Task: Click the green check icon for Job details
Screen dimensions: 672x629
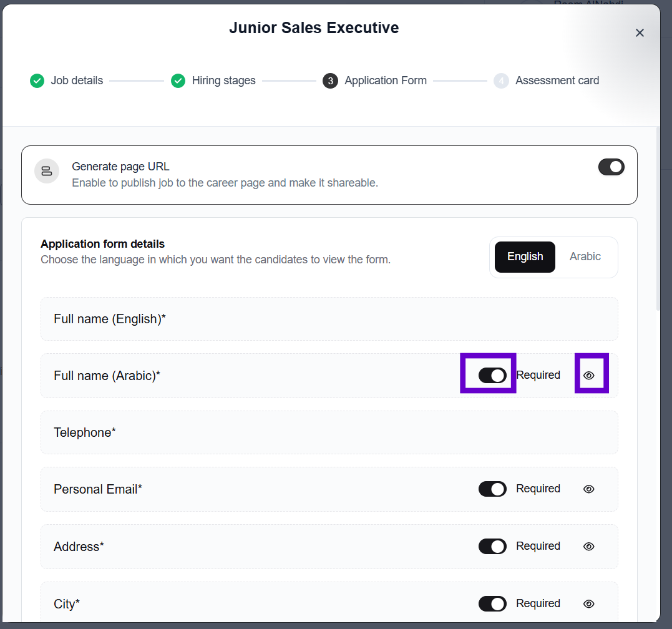Action: pos(37,80)
